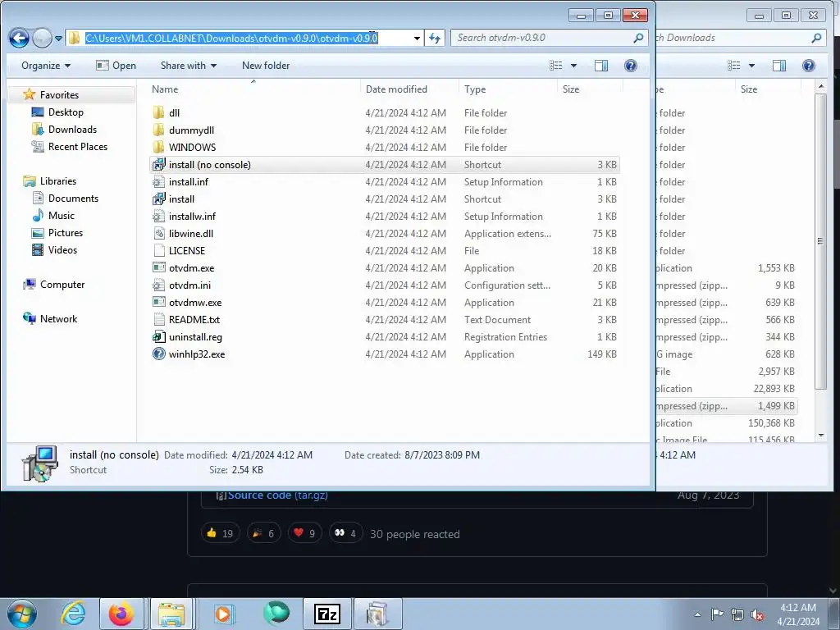The width and height of the screenshot is (840, 630).
Task: Select the install (no console) shortcut icon
Action: click(158, 164)
